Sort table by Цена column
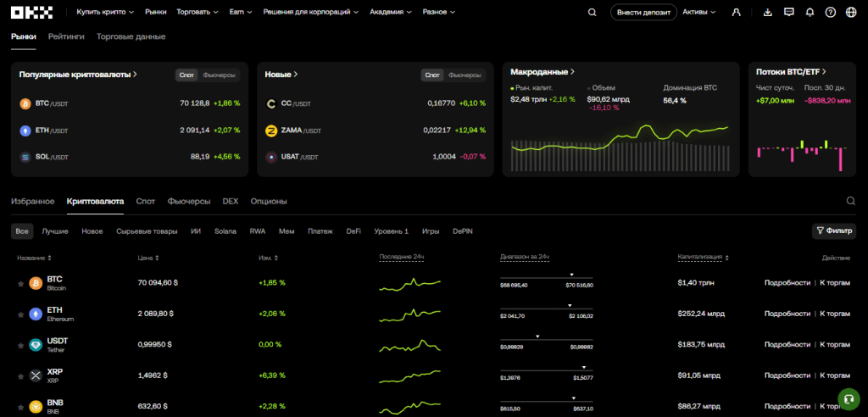This screenshot has width=868, height=417. tap(149, 258)
